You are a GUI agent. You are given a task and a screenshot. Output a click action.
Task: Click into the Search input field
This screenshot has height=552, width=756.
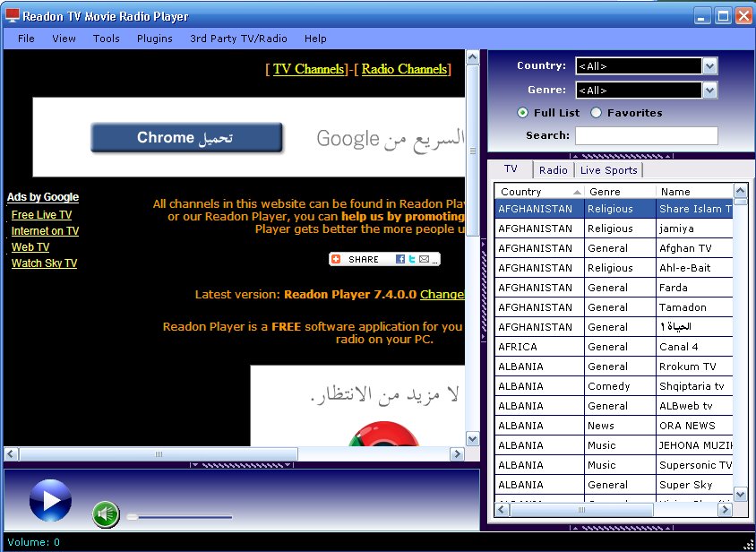point(647,135)
